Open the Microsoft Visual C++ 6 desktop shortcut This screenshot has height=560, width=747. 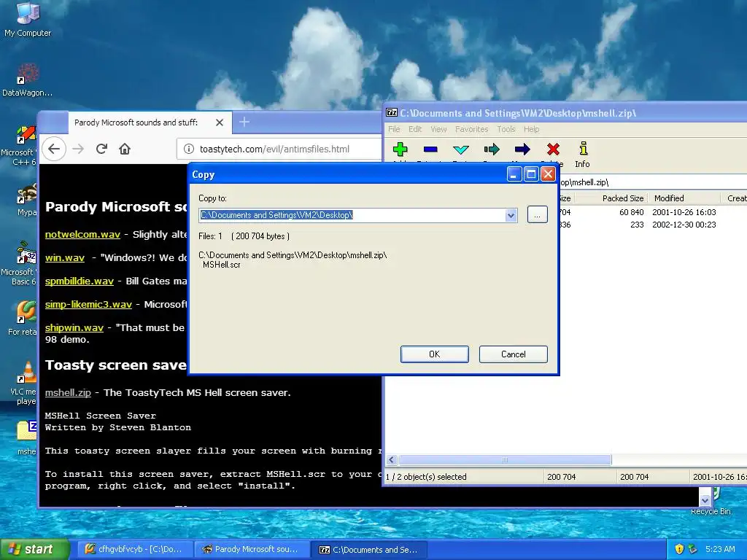(x=19, y=145)
